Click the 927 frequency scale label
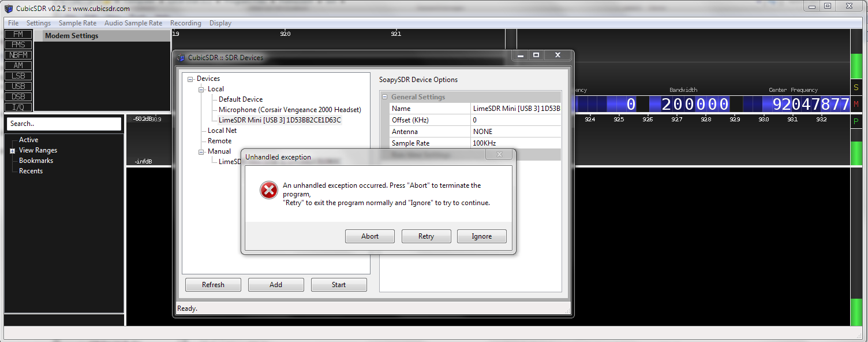Viewport: 868px width, 342px height. click(x=676, y=120)
